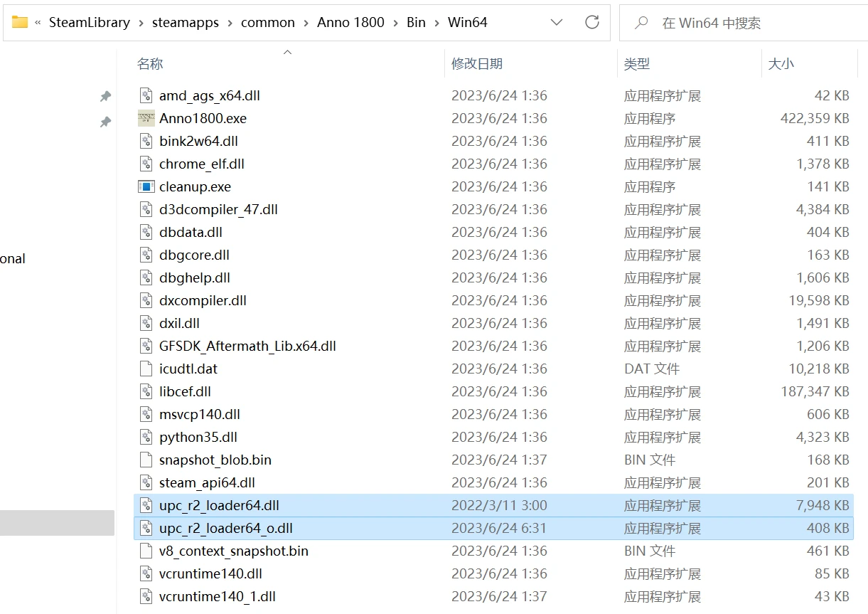This screenshot has width=868, height=614.
Task: Navigate to the Bin folder breadcrumb
Action: 416,23
